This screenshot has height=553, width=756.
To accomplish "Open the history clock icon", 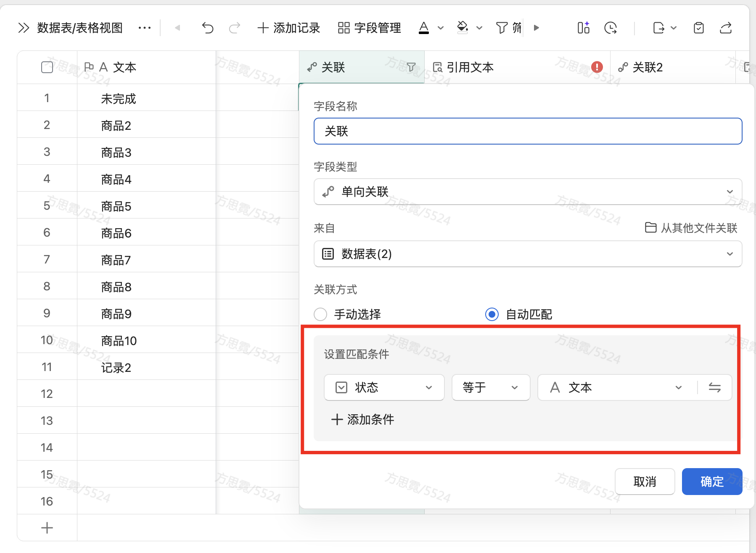I will [611, 28].
